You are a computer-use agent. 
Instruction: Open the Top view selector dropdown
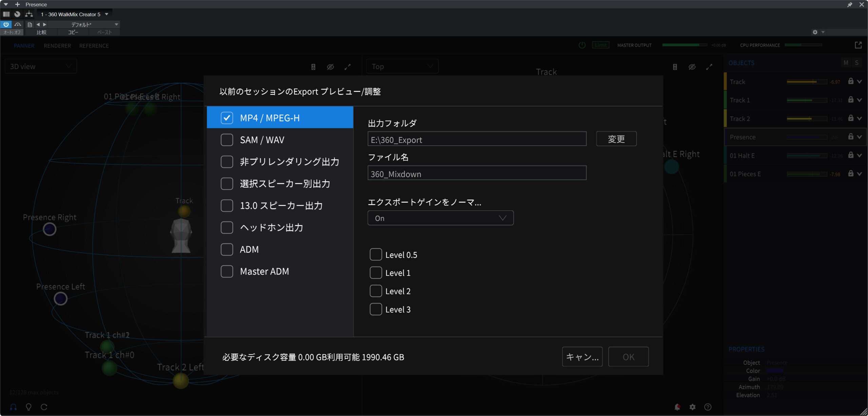tap(402, 67)
